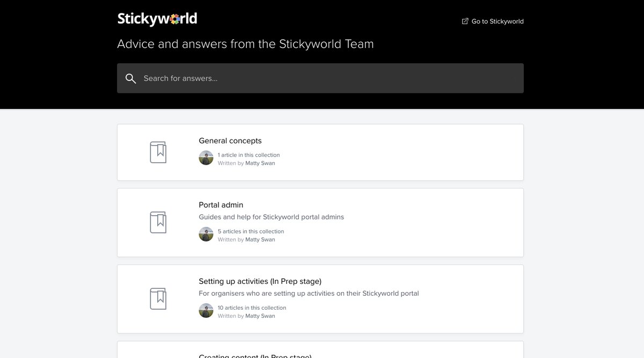Click the external link icon beside Go to Stickyworld
Image resolution: width=644 pixels, height=358 pixels.
pyautogui.click(x=465, y=21)
